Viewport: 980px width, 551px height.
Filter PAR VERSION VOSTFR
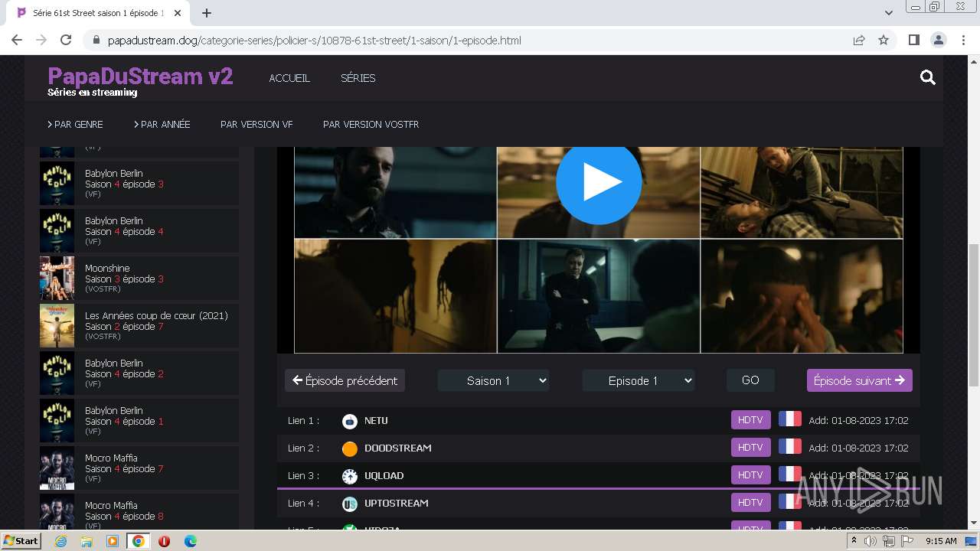click(x=371, y=124)
